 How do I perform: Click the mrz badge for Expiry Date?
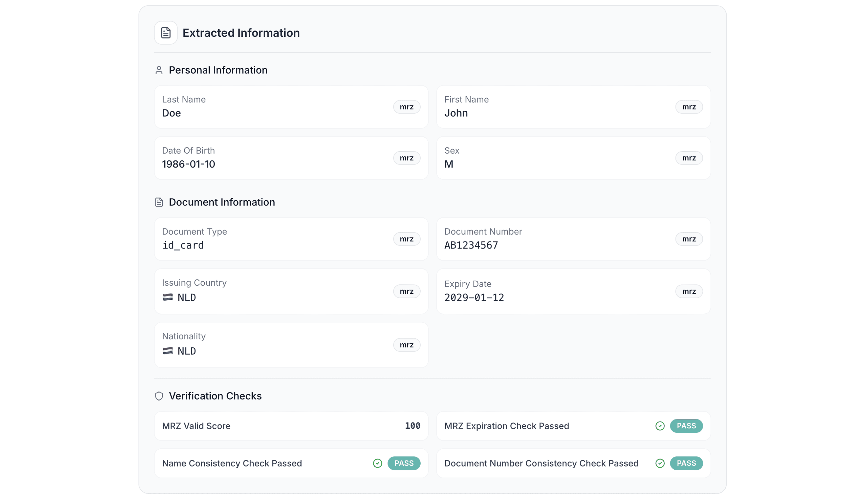coord(689,291)
